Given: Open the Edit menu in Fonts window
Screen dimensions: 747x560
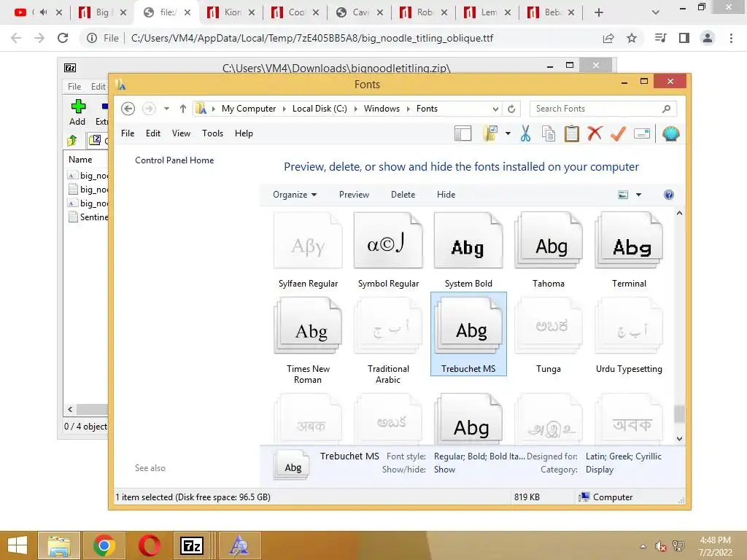Looking at the screenshot, I should (153, 133).
